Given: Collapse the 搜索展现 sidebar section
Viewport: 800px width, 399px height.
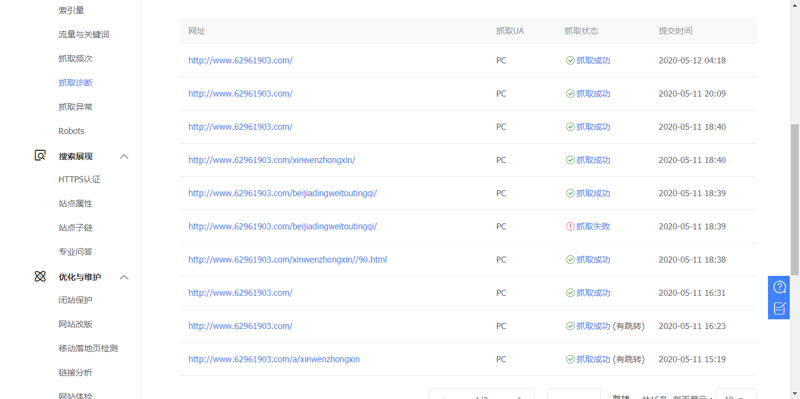Looking at the screenshot, I should click(x=124, y=156).
